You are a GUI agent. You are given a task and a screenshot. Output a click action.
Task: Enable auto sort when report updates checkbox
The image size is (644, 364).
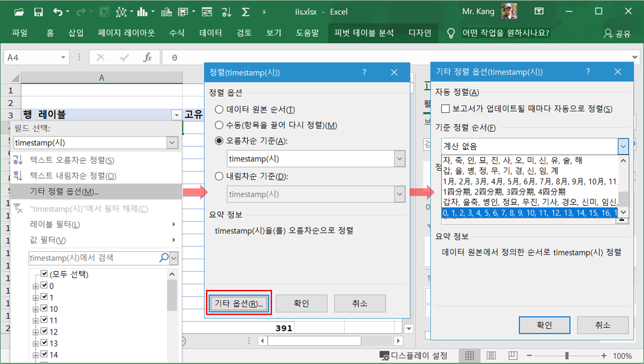tap(445, 109)
